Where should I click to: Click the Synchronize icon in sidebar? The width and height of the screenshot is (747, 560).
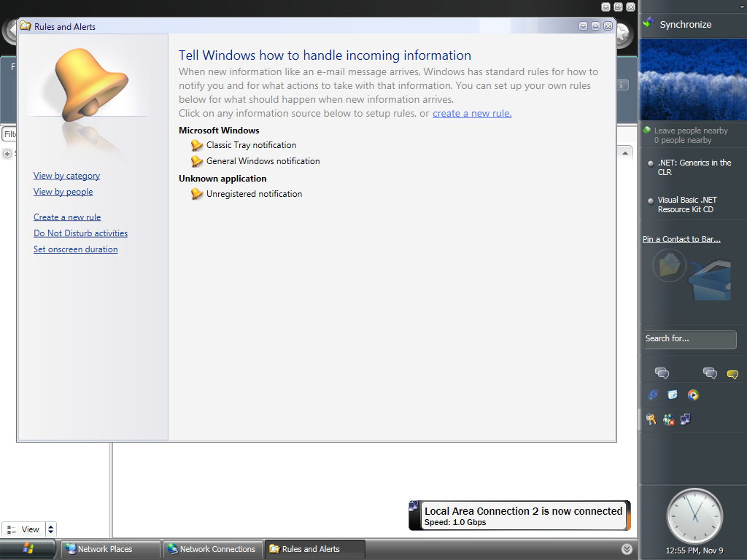click(647, 23)
